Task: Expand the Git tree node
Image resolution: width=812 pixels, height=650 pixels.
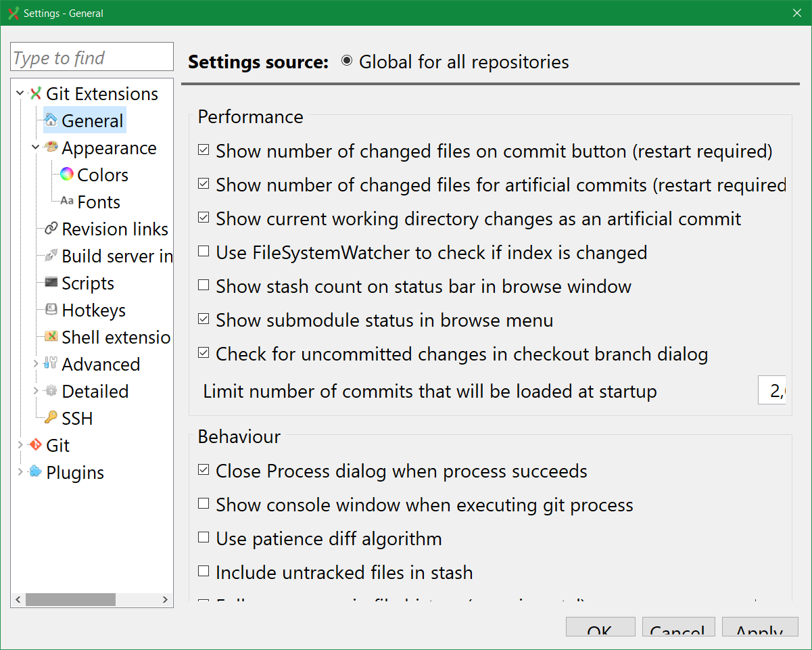Action: pyautogui.click(x=20, y=445)
